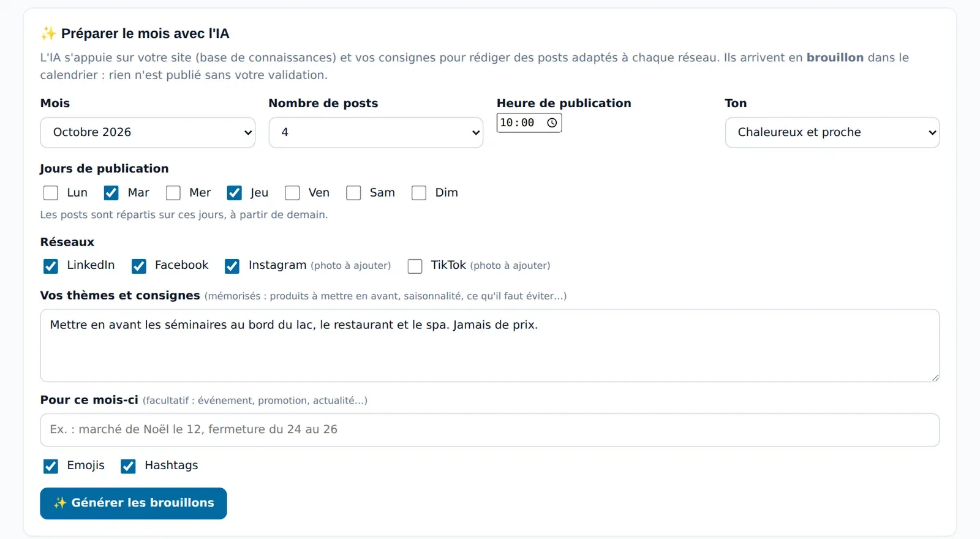Check the Sam day checkbox
The width and height of the screenshot is (980, 539).
click(353, 193)
